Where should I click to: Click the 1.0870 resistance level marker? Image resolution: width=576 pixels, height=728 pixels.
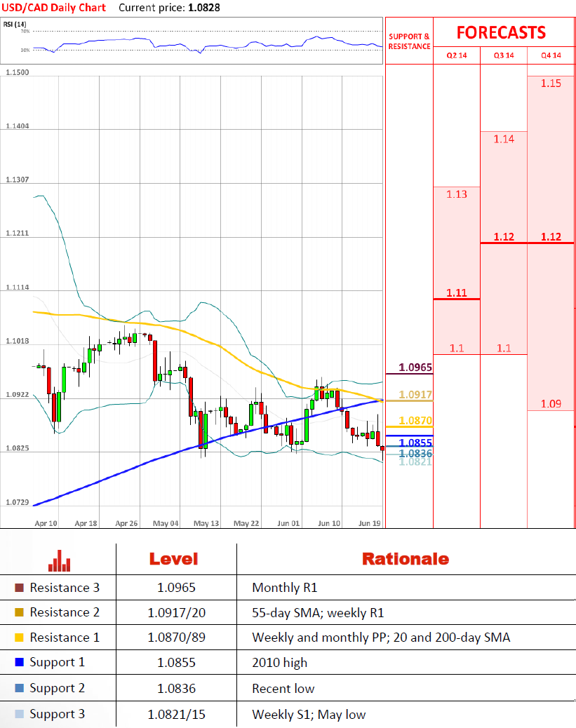tap(415, 420)
